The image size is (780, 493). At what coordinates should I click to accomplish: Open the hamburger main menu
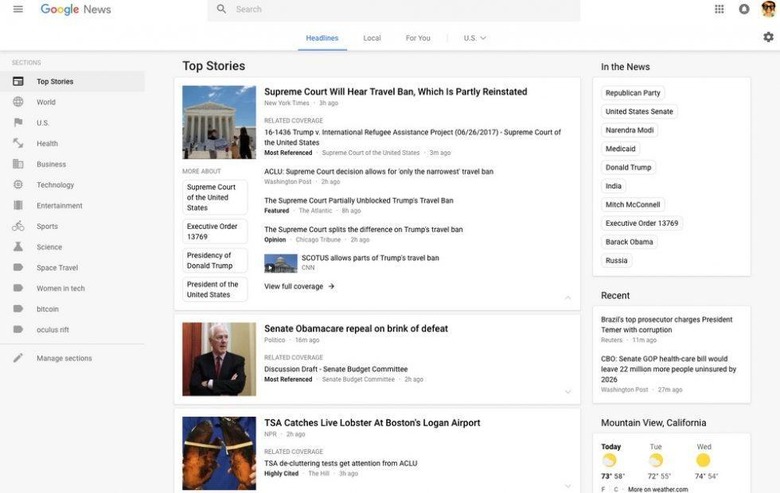pyautogui.click(x=18, y=9)
